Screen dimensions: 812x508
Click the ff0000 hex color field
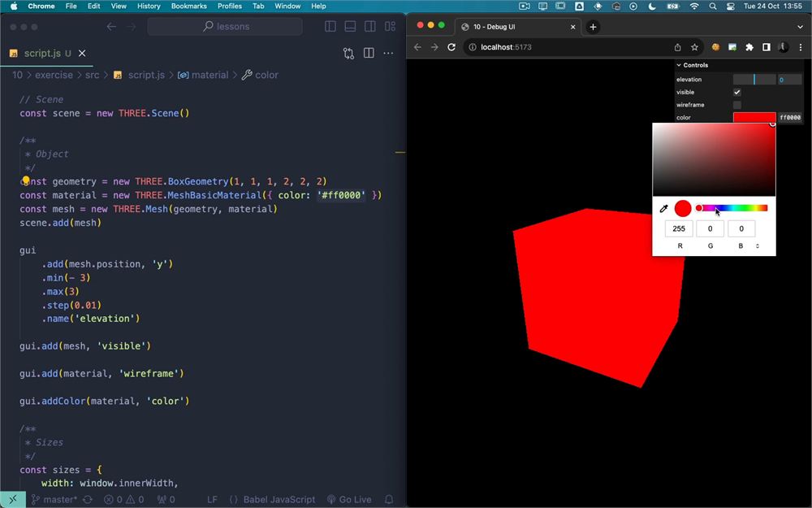click(790, 118)
